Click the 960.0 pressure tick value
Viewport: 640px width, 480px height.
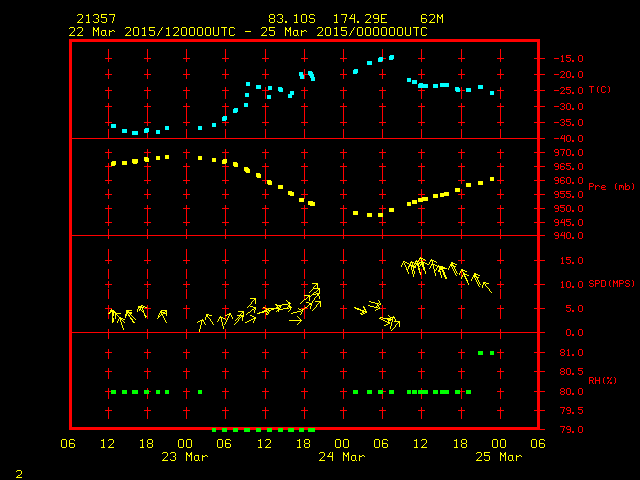pyautogui.click(x=571, y=180)
